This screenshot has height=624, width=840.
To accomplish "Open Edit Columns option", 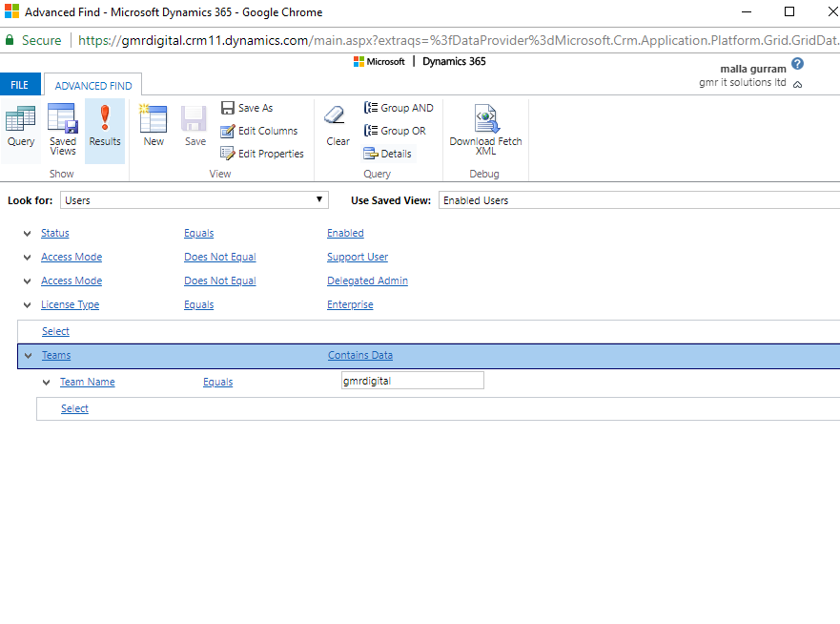I will point(258,131).
